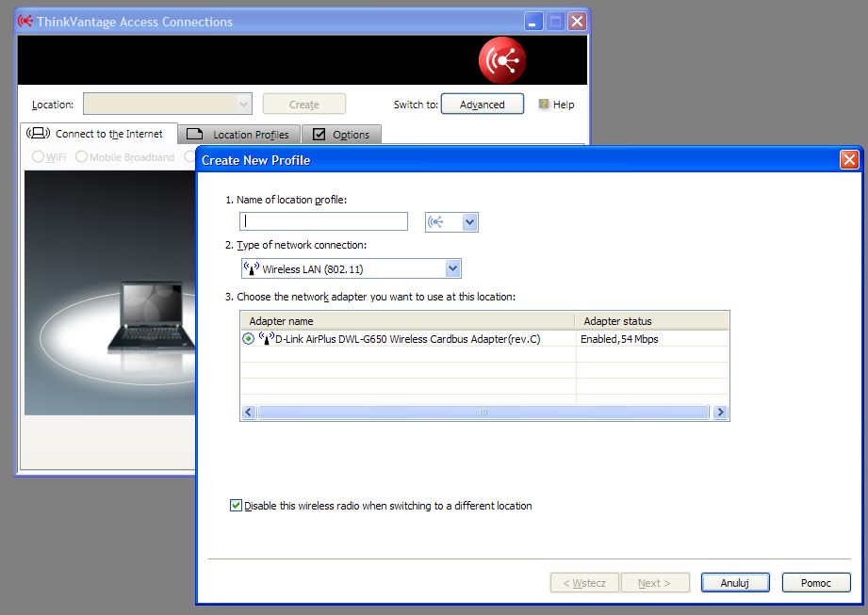
Task: Click the Name of location profile field
Action: click(324, 221)
